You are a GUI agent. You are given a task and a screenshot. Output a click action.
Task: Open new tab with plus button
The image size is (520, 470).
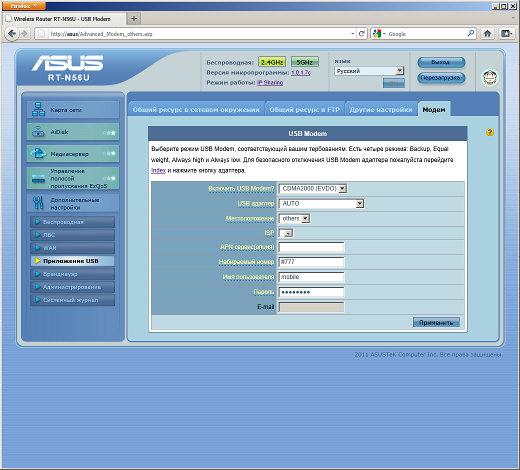click(134, 19)
